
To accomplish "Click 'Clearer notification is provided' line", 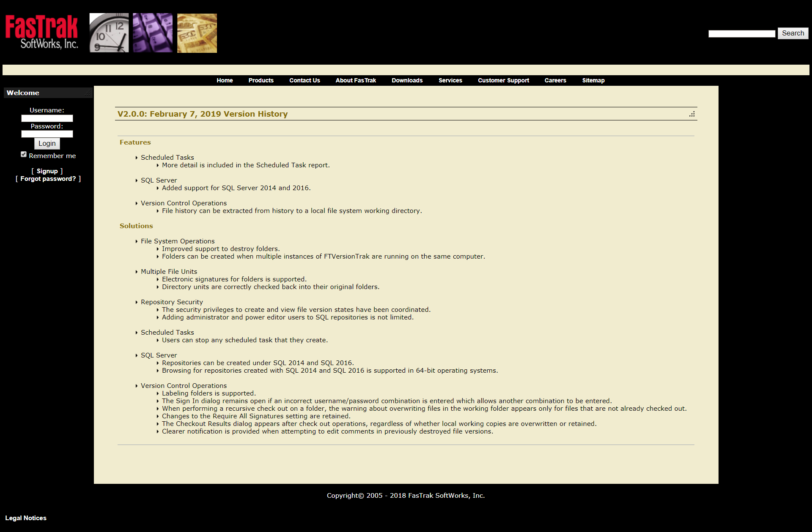I will coord(328,431).
